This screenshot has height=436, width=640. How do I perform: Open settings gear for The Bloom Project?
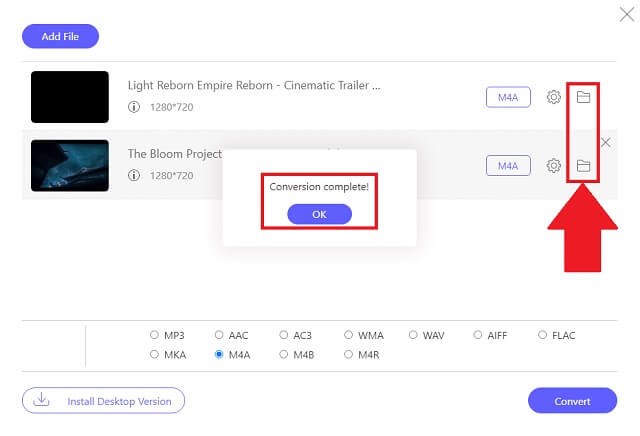click(553, 166)
